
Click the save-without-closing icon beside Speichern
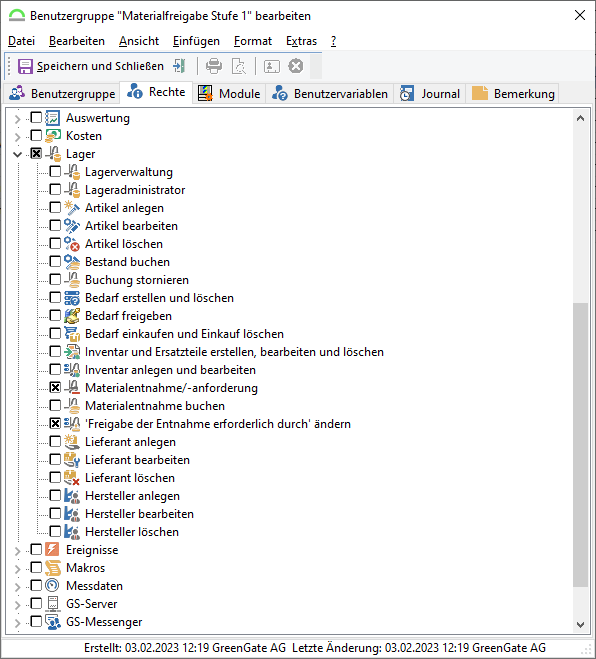pos(179,66)
